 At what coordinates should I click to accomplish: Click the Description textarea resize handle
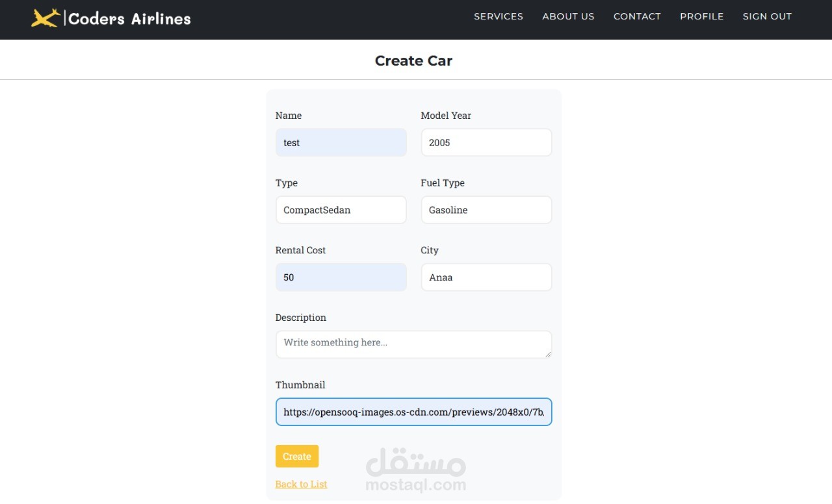[x=548, y=354]
